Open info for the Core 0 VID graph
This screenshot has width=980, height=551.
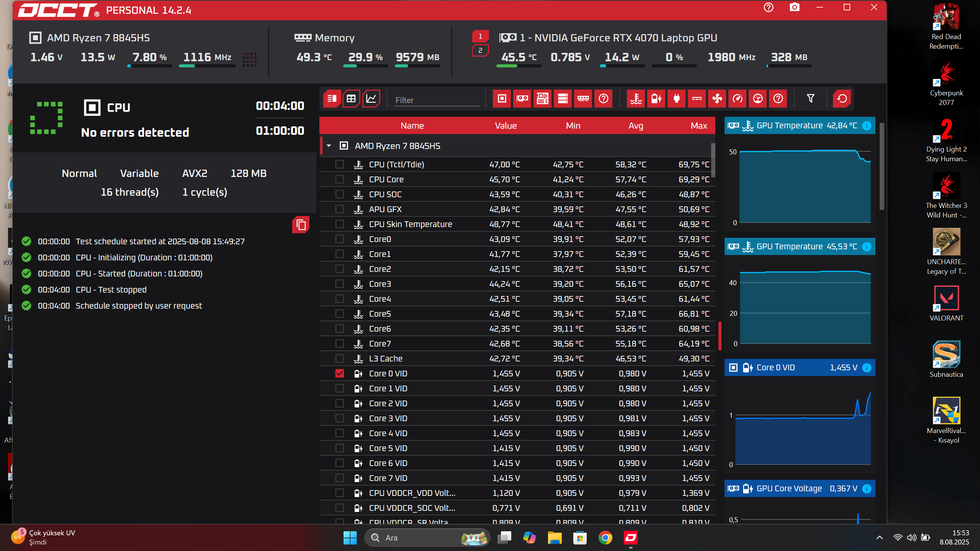867,368
